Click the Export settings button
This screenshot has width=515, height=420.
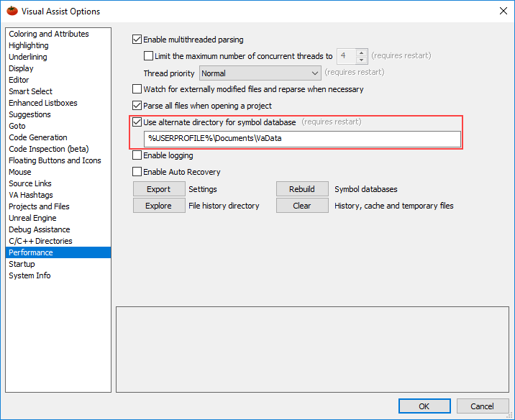click(x=158, y=189)
